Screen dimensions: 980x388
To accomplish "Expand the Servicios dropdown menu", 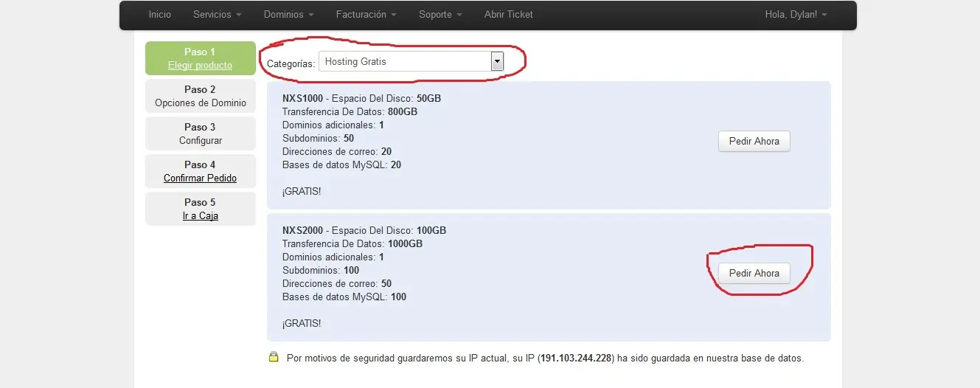I will click(217, 15).
